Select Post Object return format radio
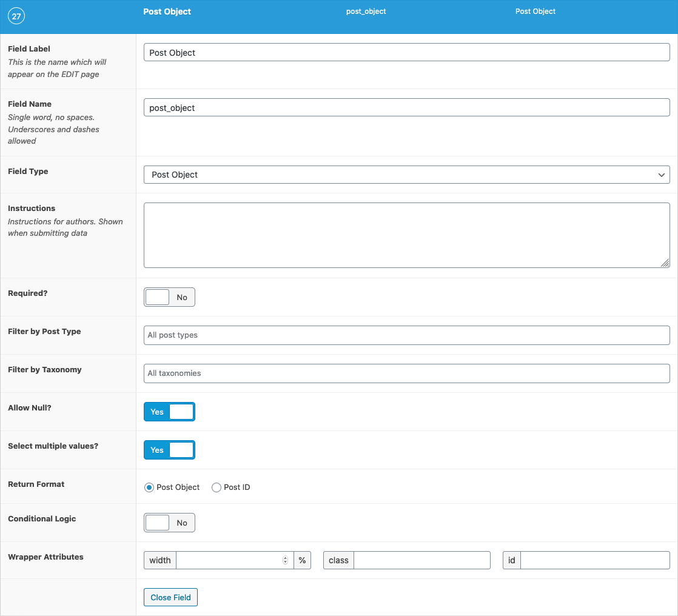The height and width of the screenshot is (616, 678). [x=149, y=487]
